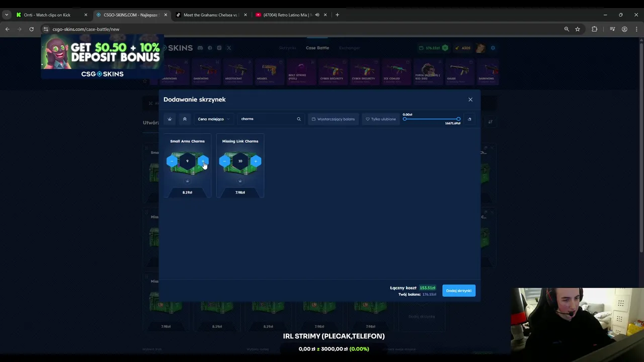Image resolution: width=644 pixels, height=362 pixels.
Task: Open Case Battle nav tab
Action: pyautogui.click(x=317, y=48)
